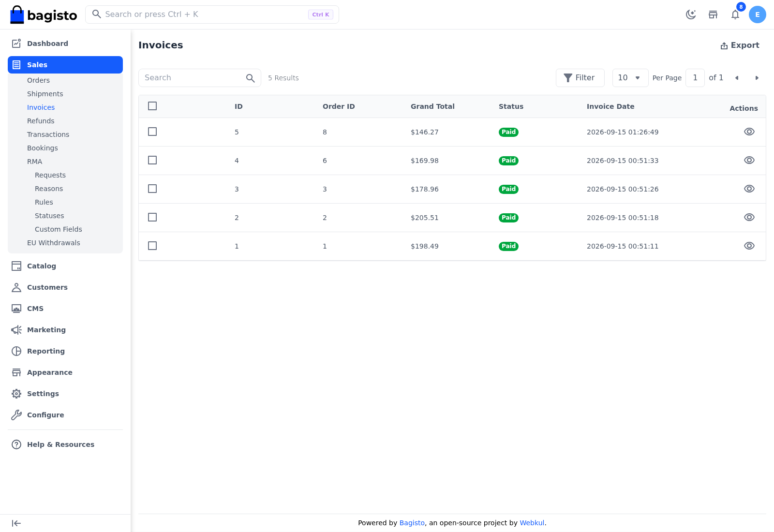View invoice 2 with eye icon
This screenshot has height=532, width=774.
click(x=749, y=217)
